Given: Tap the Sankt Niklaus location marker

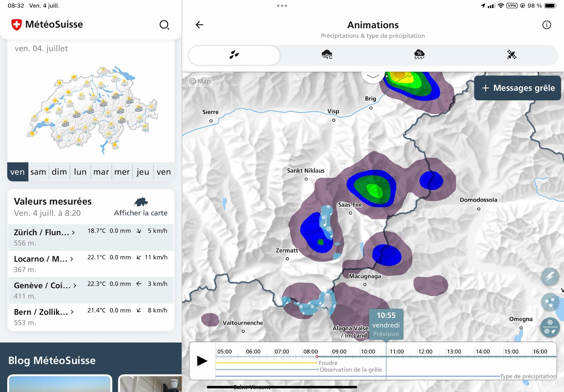Looking at the screenshot, I should (306, 179).
